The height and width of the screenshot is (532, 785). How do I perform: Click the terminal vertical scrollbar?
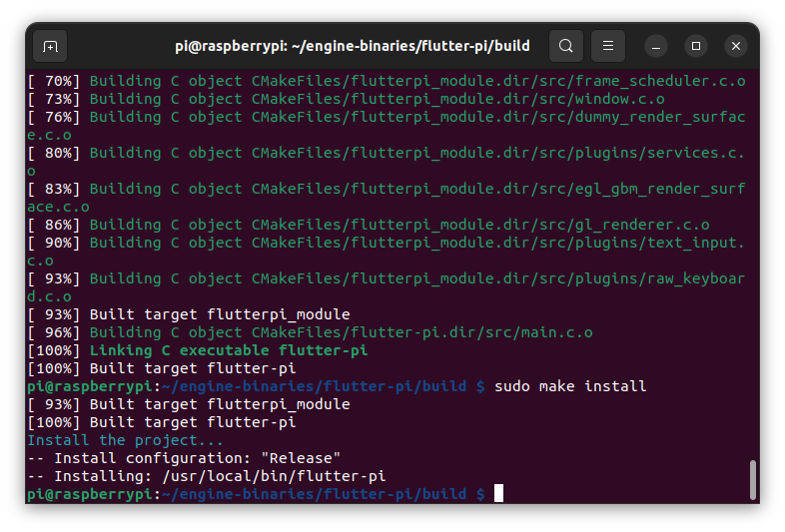tap(752, 479)
